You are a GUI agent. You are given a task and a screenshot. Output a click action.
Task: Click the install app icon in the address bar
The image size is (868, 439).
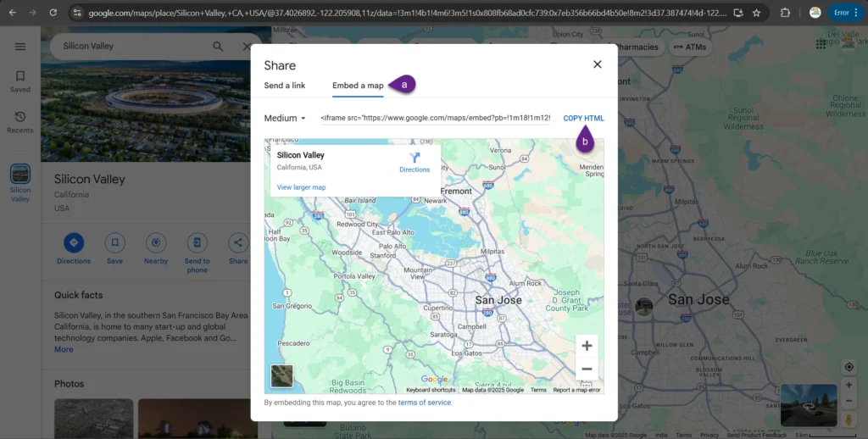point(738,12)
